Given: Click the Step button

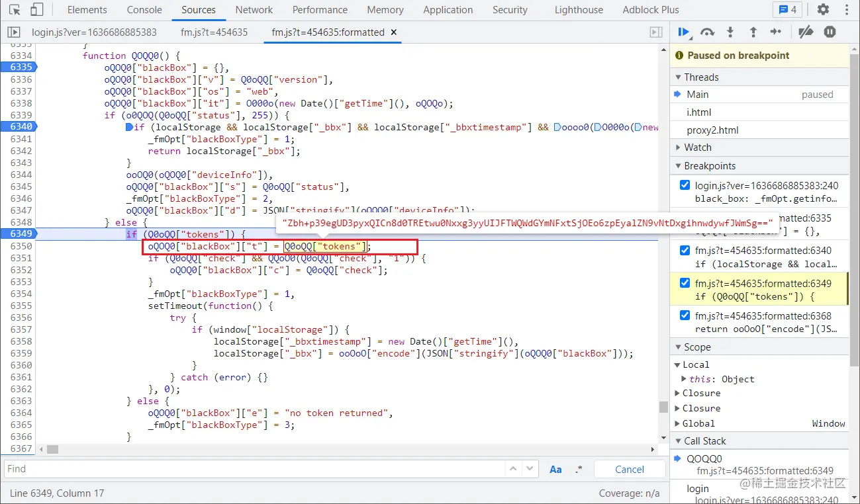Looking at the screenshot, I should coord(776,32).
